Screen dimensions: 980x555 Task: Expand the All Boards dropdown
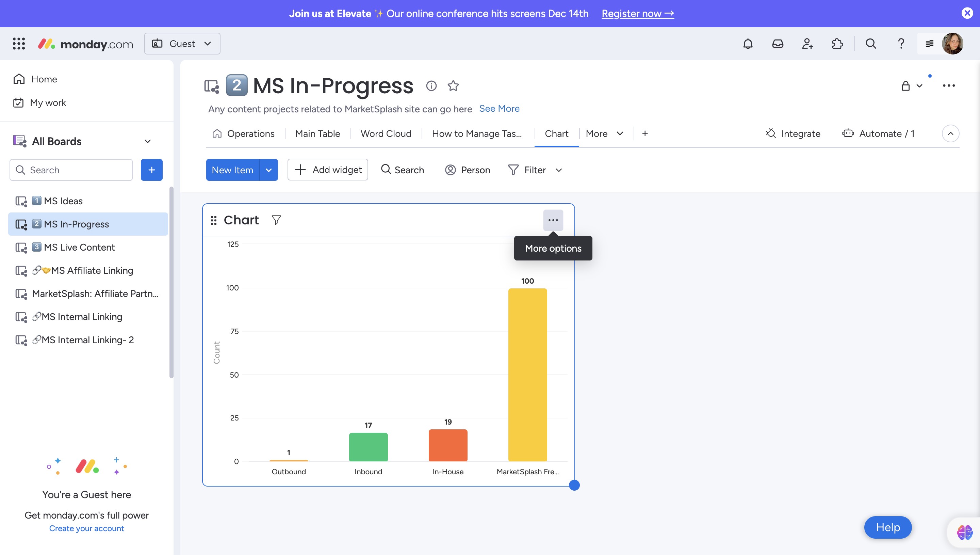148,141
